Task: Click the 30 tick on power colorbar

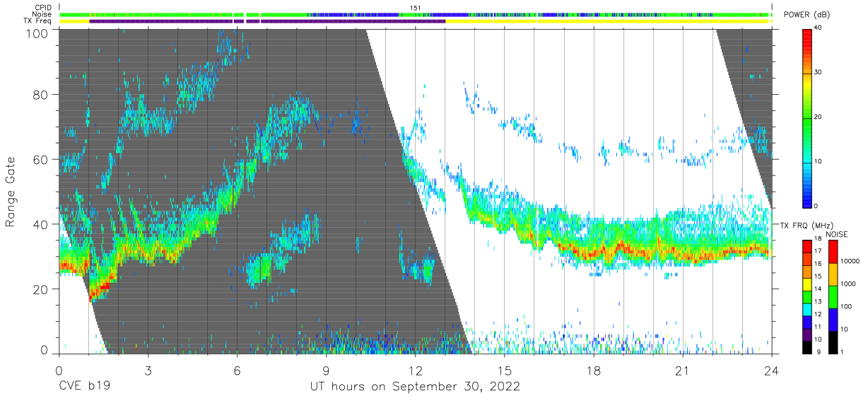Action: click(x=819, y=72)
